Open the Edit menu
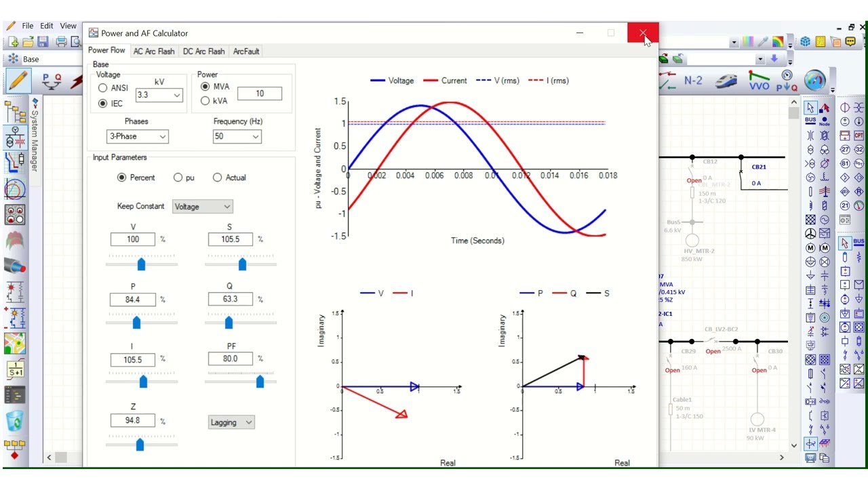The height and width of the screenshot is (488, 868). pyautogui.click(x=46, y=26)
